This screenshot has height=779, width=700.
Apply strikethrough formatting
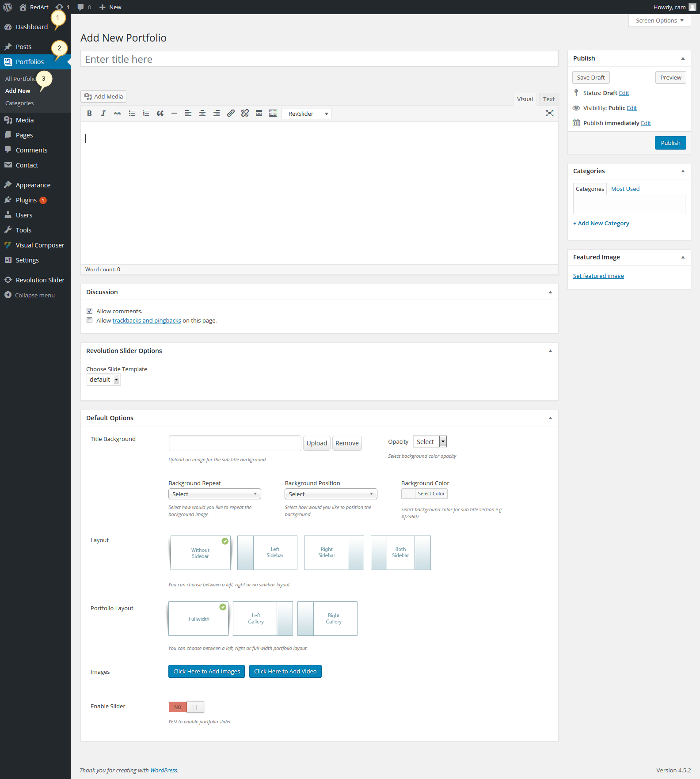click(x=118, y=114)
